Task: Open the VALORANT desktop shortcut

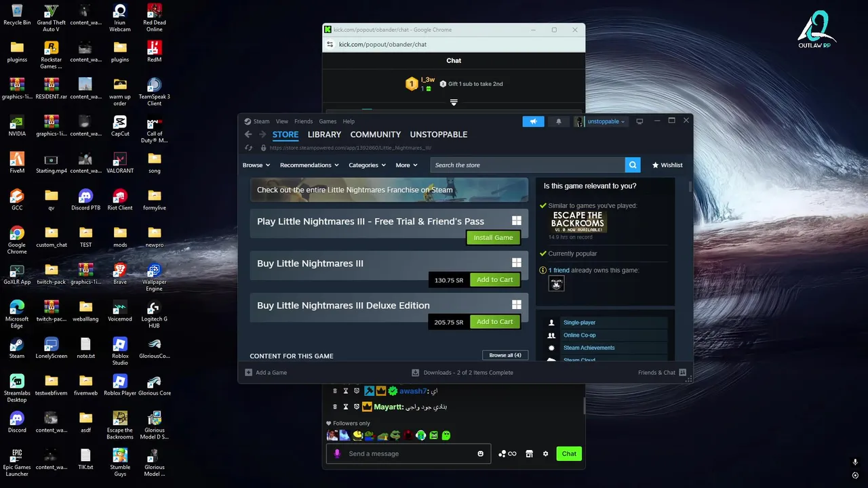Action: pos(120,163)
